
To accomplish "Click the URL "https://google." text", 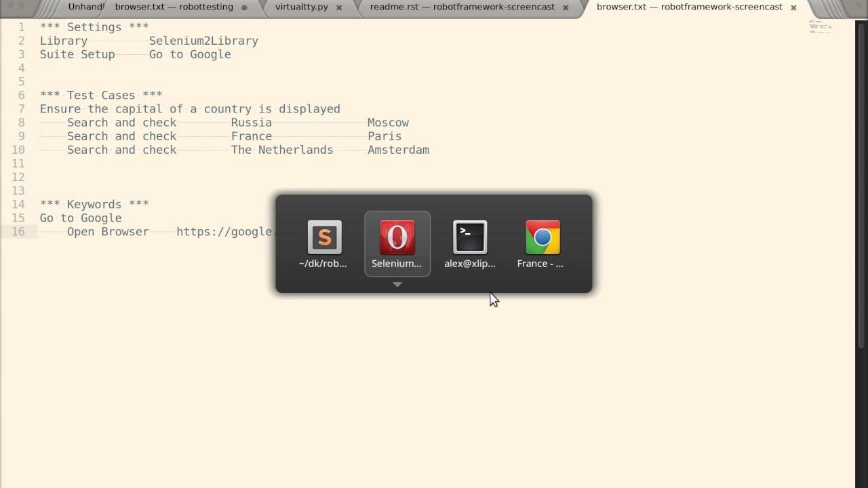I will tap(226, 231).
